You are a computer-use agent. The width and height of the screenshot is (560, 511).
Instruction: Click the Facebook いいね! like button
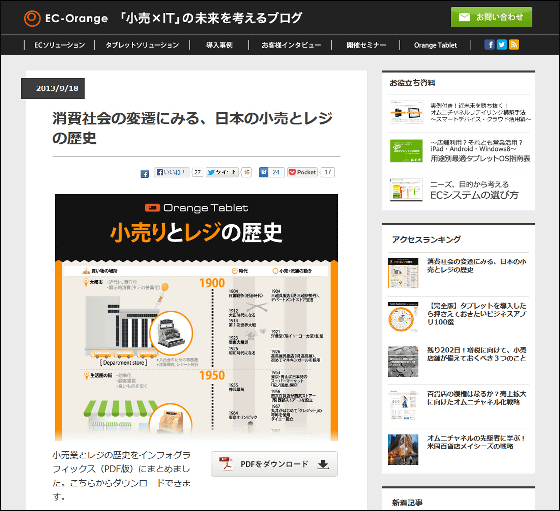(x=172, y=172)
